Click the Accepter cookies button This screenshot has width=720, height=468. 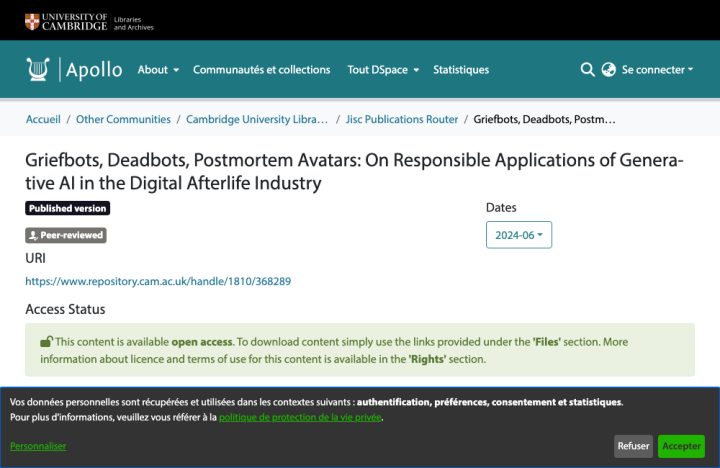pos(681,446)
